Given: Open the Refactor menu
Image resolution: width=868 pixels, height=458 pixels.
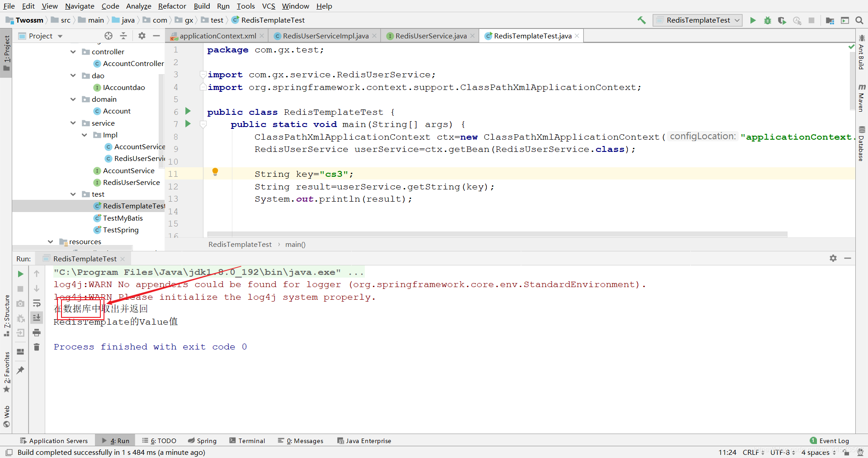Looking at the screenshot, I should [x=172, y=6].
